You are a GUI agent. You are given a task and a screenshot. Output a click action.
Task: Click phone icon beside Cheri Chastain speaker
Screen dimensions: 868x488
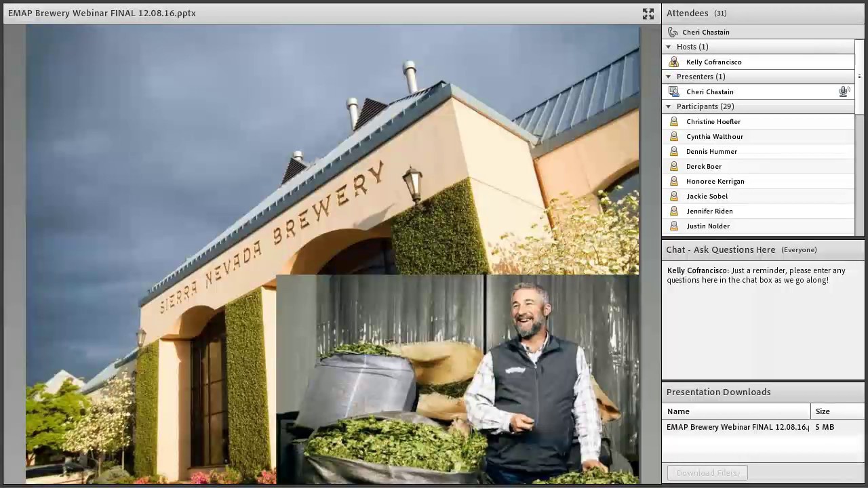pos(673,32)
